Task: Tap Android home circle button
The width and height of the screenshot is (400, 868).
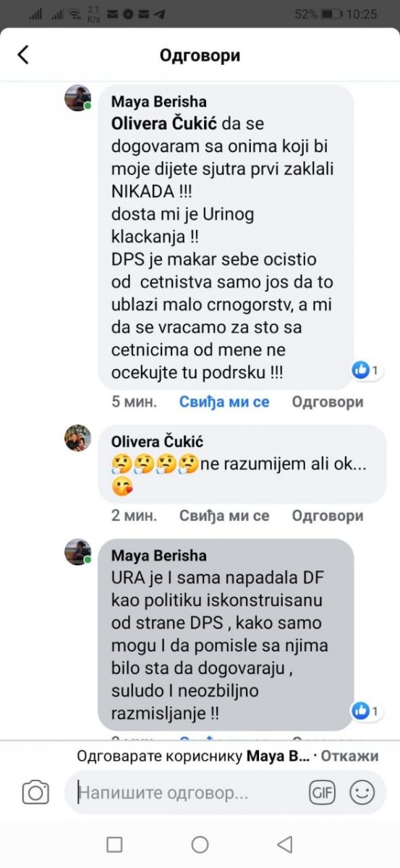Action: [200, 844]
